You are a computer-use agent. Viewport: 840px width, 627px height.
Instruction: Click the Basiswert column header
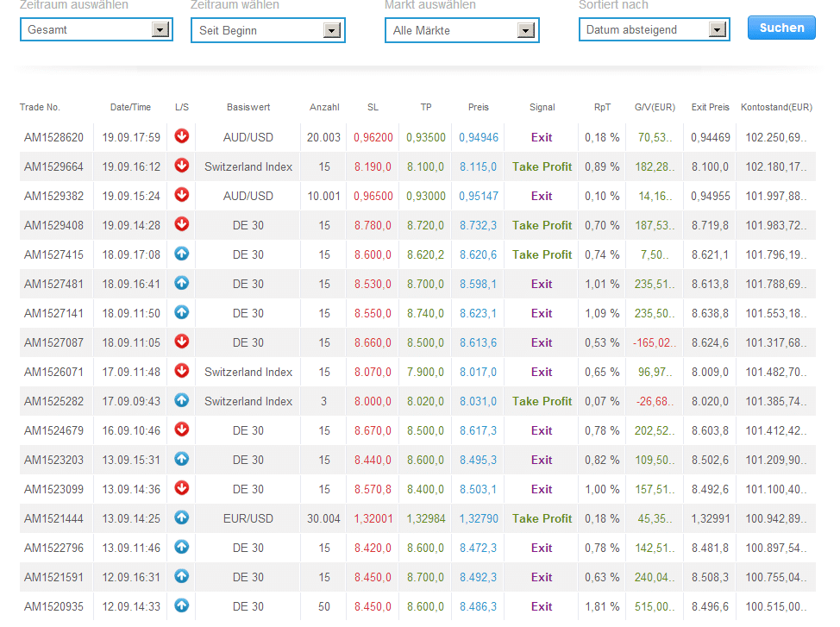(x=248, y=108)
